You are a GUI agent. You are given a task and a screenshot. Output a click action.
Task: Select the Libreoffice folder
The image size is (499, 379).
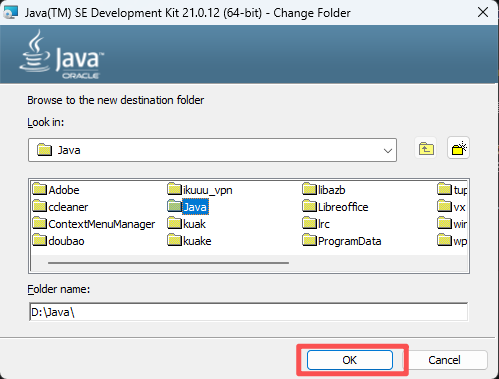[335, 207]
